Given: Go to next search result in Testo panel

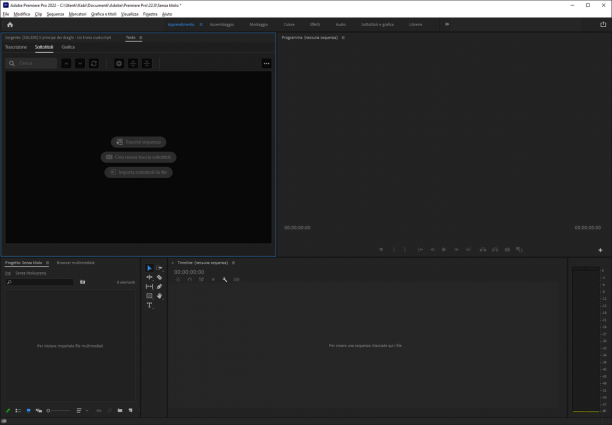Looking at the screenshot, I should (x=80, y=63).
